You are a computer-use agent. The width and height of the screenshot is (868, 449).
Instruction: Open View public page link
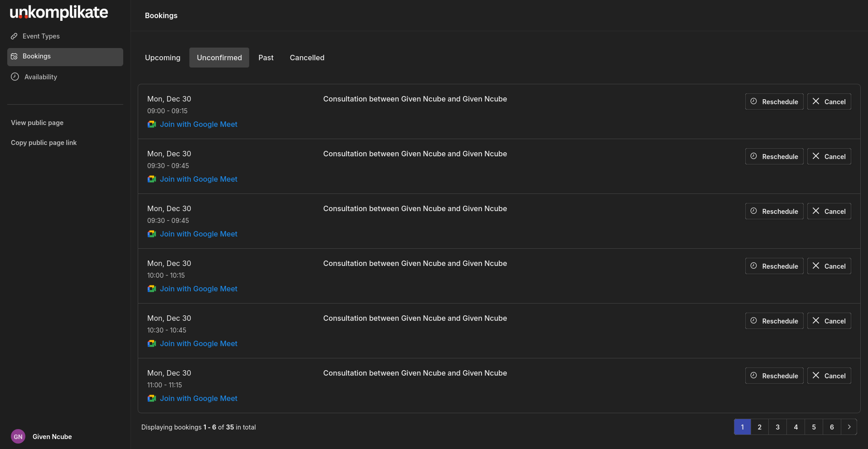click(37, 123)
